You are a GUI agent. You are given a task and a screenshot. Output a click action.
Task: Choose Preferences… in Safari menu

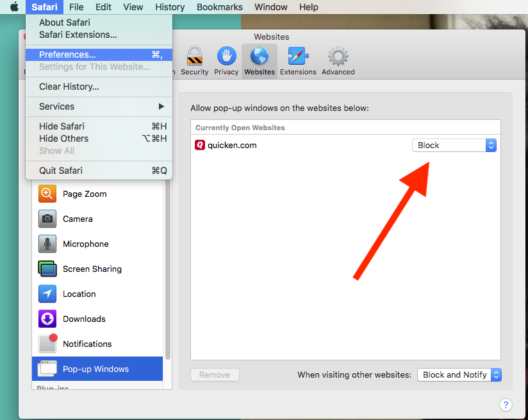(99, 55)
